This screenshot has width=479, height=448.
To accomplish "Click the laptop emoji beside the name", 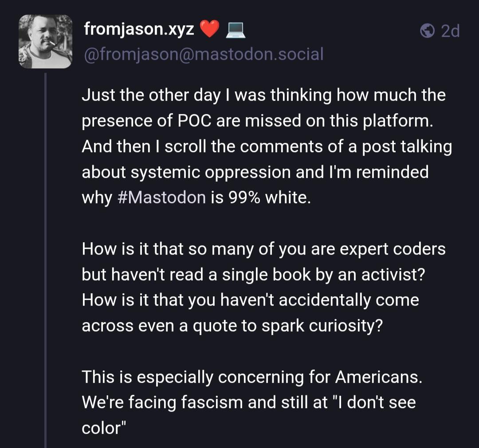I will (x=236, y=30).
